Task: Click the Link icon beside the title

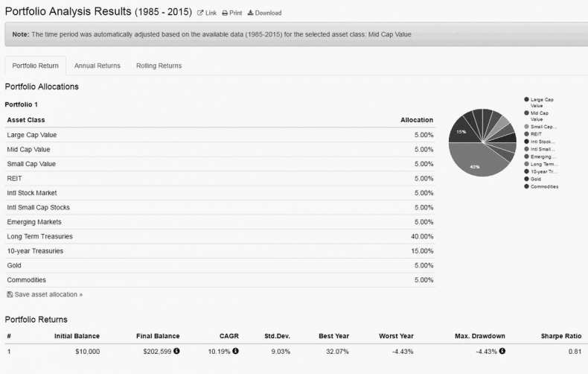Action: pyautogui.click(x=200, y=13)
